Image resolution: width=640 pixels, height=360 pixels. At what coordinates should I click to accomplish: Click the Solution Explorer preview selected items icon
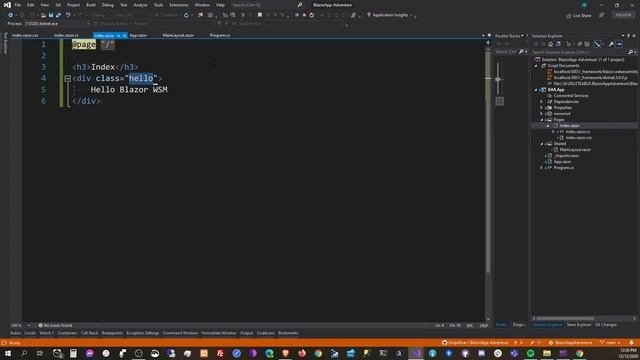tap(619, 44)
